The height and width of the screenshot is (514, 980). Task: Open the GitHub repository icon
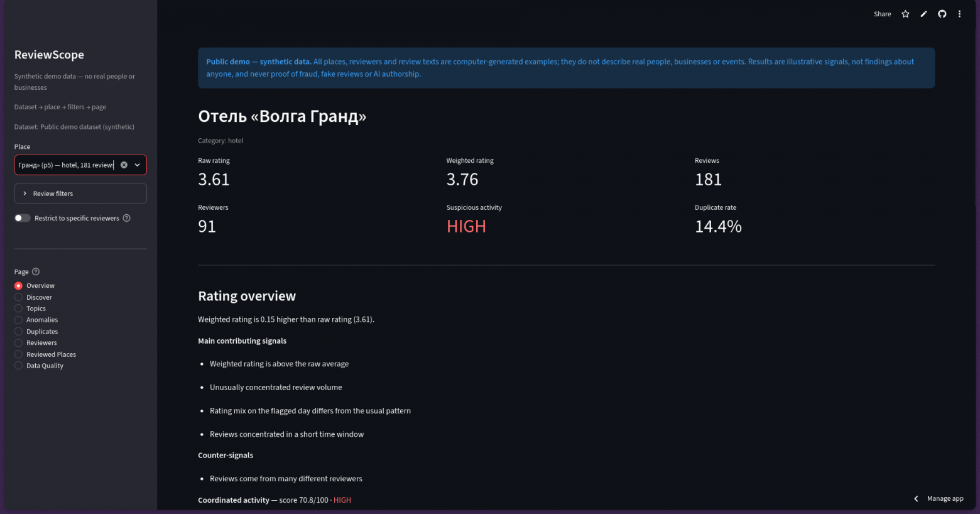click(x=942, y=14)
